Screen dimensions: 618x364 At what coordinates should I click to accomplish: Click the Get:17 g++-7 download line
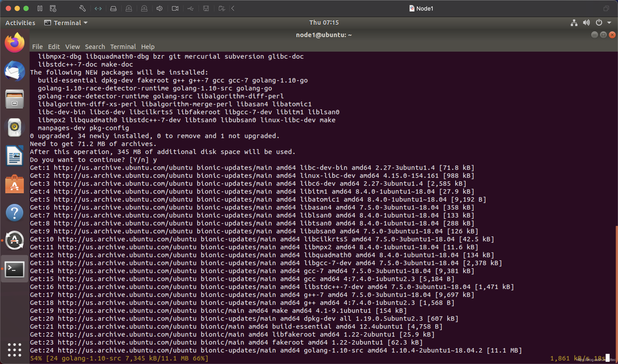coord(252,295)
